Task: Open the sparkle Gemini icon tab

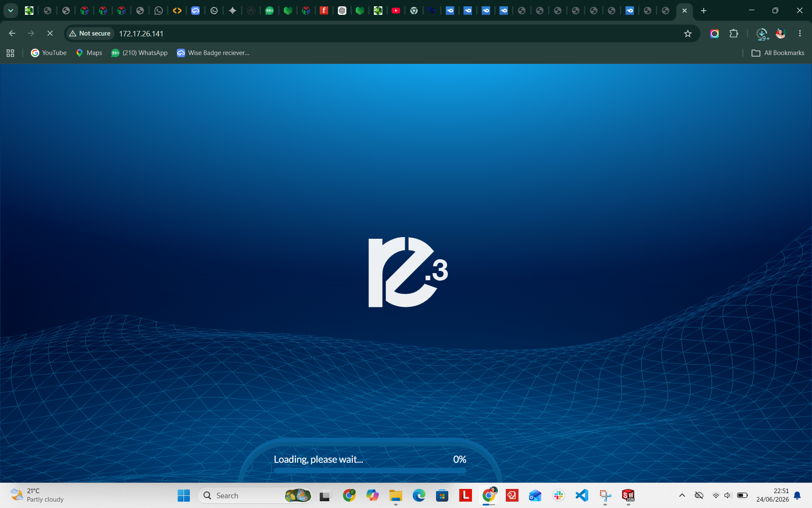Action: coord(233,11)
